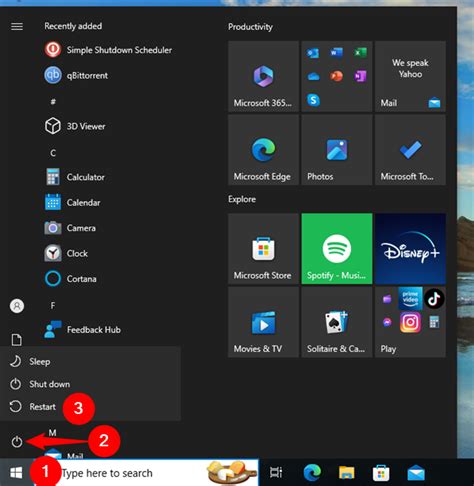
Task: Open the Photos tile
Action: [x=337, y=150]
